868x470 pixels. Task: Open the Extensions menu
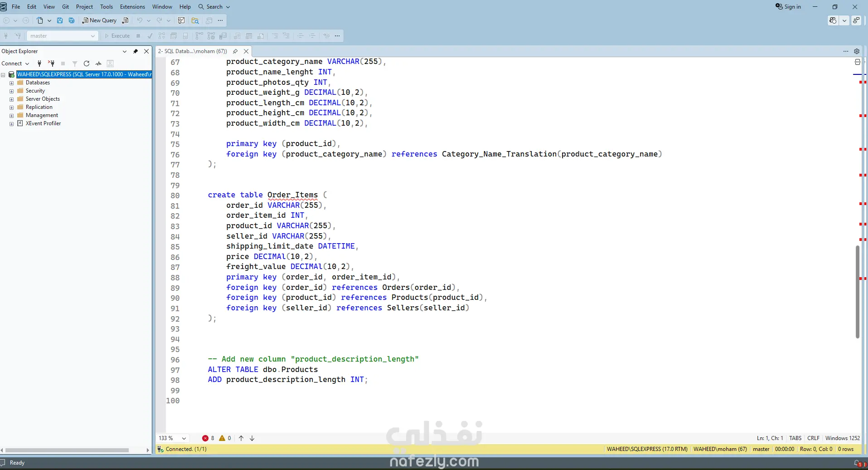coord(132,7)
